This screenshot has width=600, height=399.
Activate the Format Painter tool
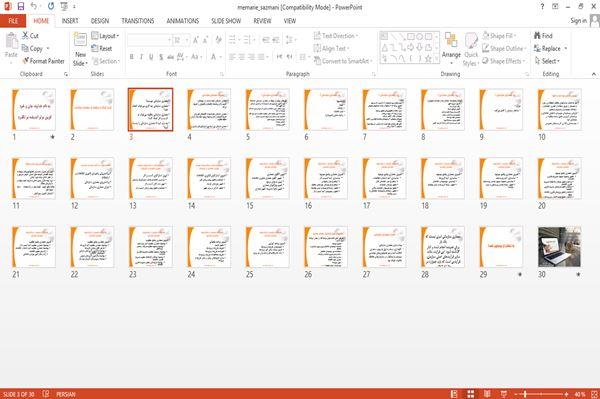43,61
